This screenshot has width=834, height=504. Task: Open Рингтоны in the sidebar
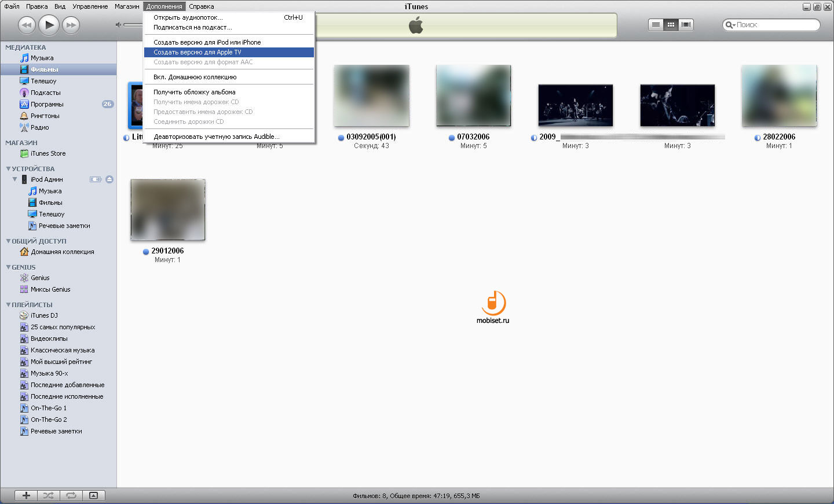pos(45,116)
